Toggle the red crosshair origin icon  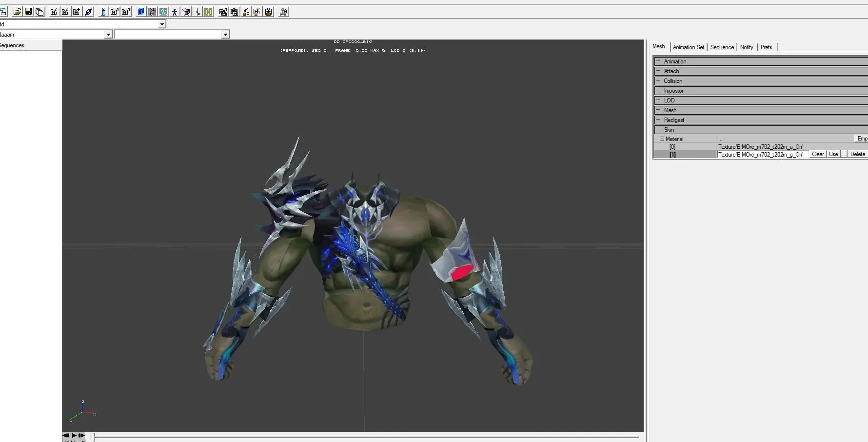click(x=197, y=12)
